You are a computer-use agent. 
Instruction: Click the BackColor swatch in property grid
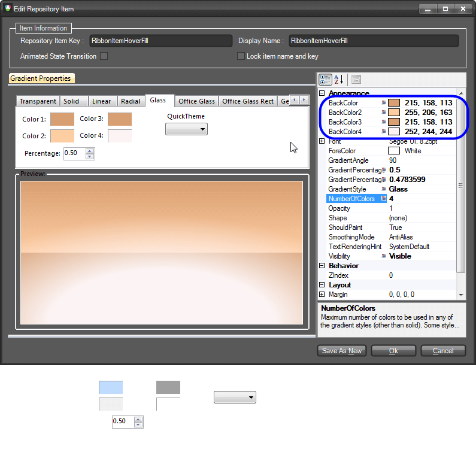point(394,102)
